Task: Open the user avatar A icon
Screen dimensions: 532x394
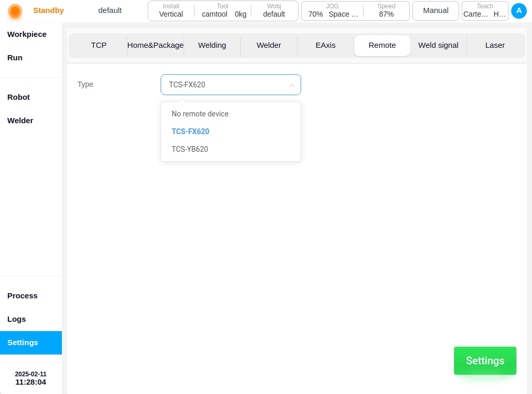Action: 519,11
